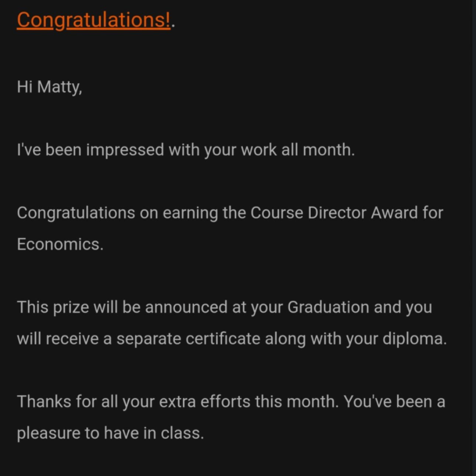Click "Thanks for all" in the last paragraph
This screenshot has width=476, height=476.
[67, 401]
